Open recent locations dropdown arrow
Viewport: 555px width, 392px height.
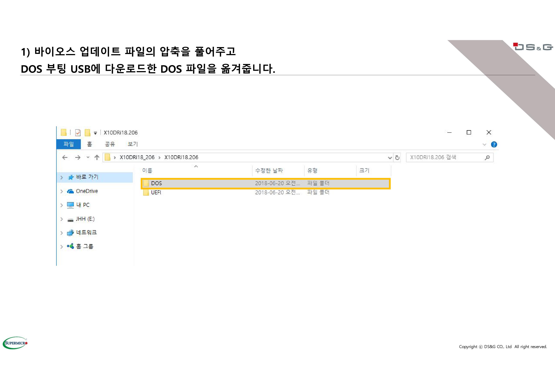[x=88, y=158]
